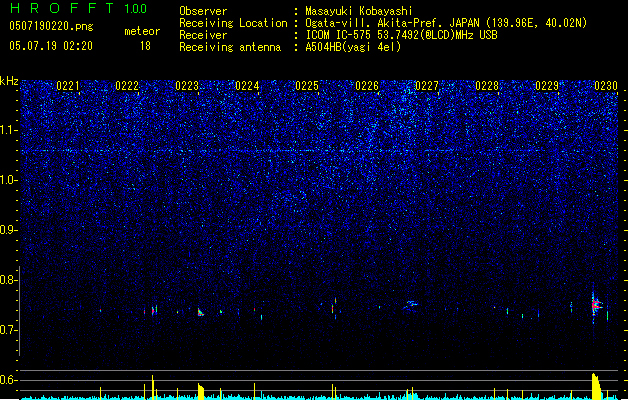Click the 0229 time marker
The width and height of the screenshot is (629, 400).
tap(547, 86)
